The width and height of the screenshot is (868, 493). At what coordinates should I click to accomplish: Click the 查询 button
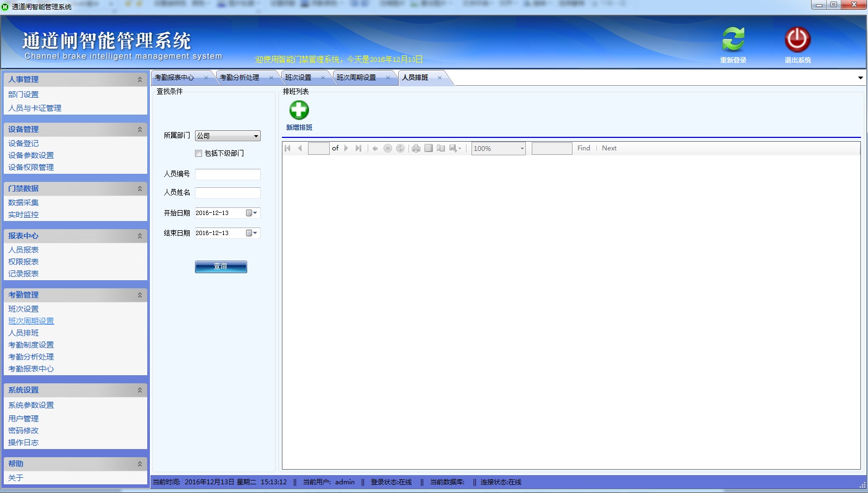point(221,267)
